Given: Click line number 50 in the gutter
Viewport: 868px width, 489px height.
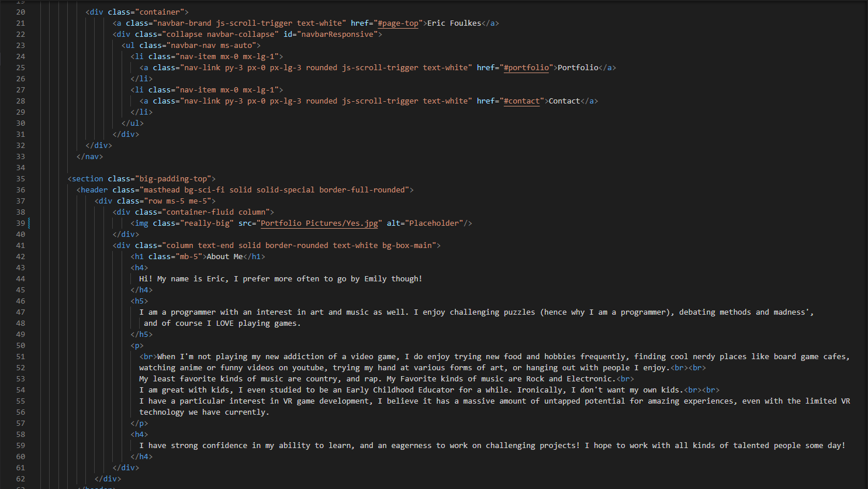Looking at the screenshot, I should click(20, 346).
